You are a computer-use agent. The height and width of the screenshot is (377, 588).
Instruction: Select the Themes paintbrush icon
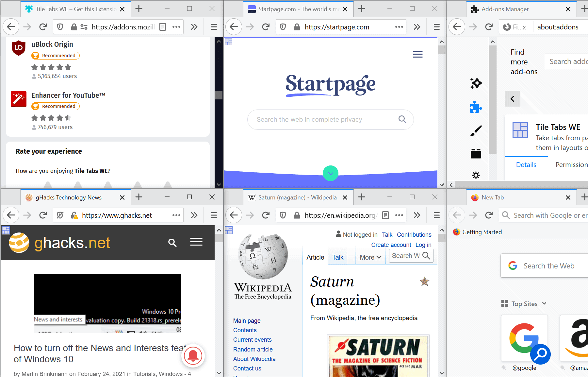[x=476, y=130]
